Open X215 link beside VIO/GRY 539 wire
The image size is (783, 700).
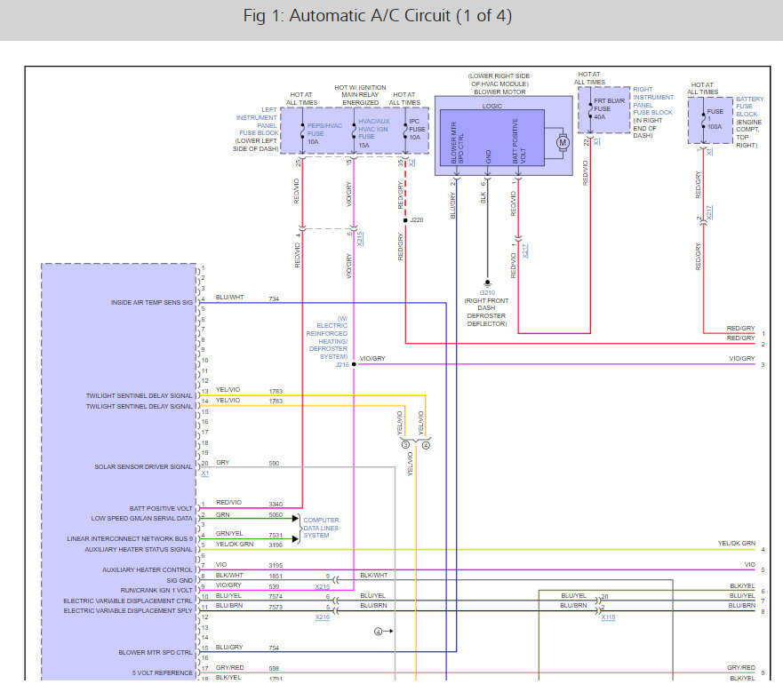point(323,586)
